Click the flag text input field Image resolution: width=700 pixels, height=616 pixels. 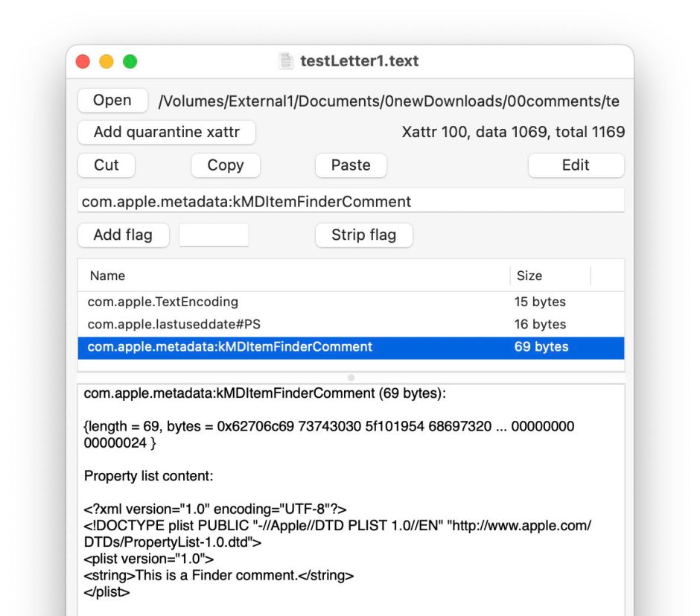pos(214,235)
